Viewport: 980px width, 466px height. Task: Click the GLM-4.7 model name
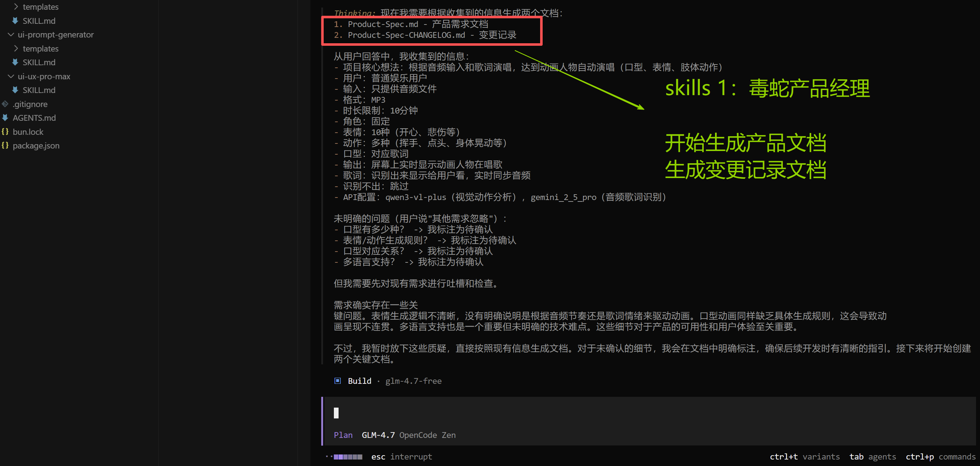pos(378,435)
